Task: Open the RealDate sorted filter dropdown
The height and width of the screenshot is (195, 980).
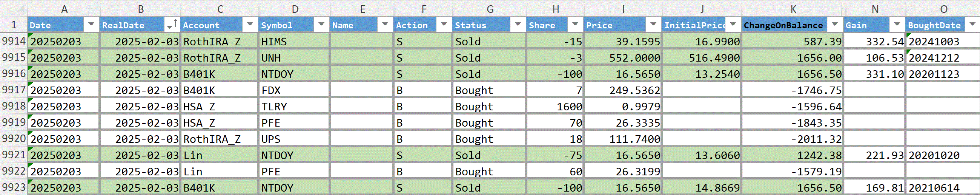Action: (x=172, y=24)
